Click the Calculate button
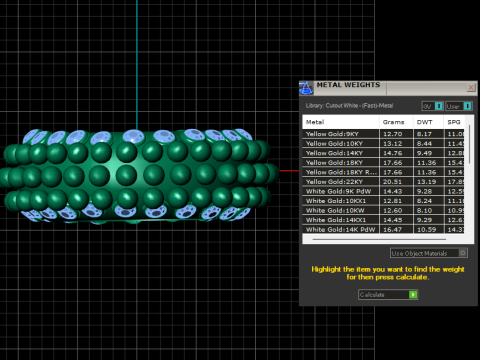480x360 pixels. (388, 295)
